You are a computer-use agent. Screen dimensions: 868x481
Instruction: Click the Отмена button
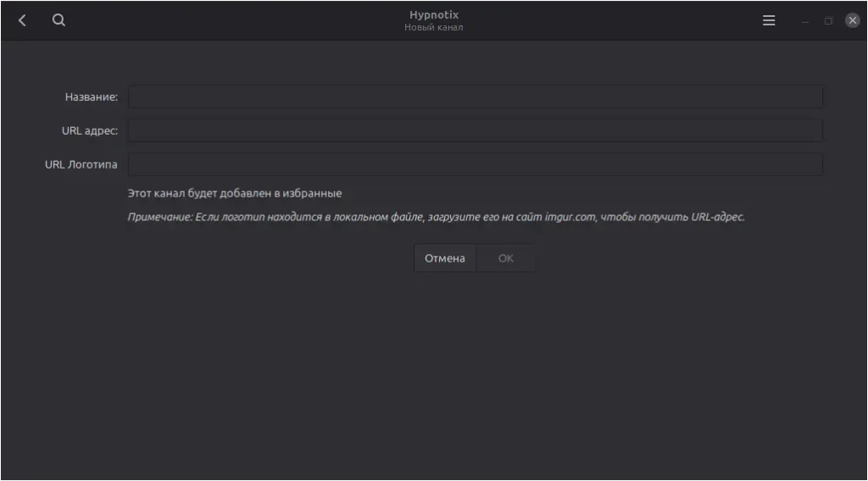[444, 258]
